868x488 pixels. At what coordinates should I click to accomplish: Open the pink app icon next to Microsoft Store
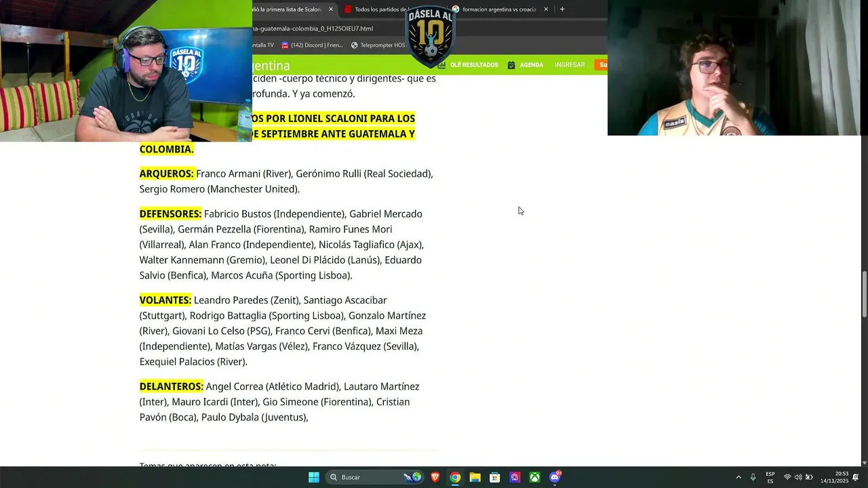tap(515, 477)
